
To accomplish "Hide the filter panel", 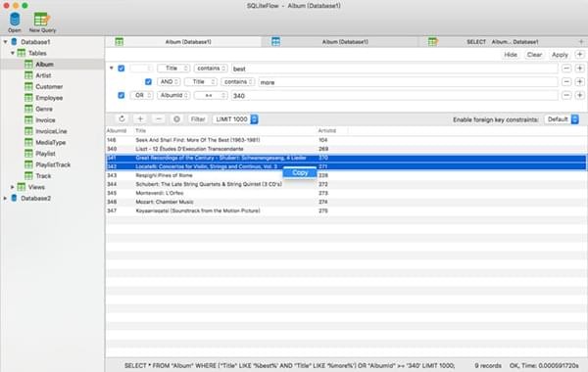I will 511,55.
